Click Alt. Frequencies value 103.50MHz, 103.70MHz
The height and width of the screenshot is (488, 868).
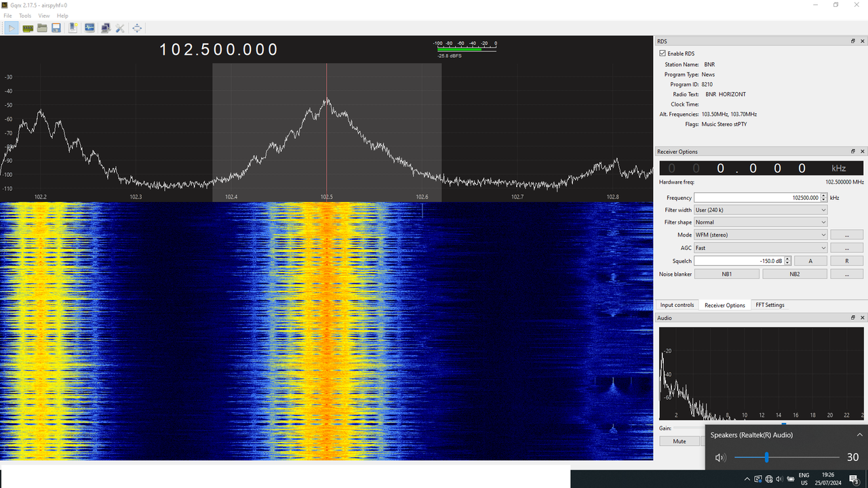(x=729, y=115)
